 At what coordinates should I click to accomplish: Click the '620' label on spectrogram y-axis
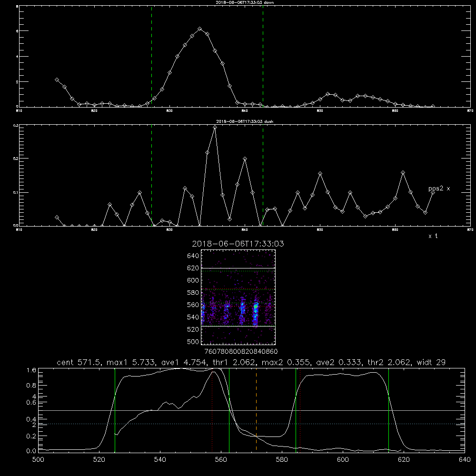[x=193, y=268]
